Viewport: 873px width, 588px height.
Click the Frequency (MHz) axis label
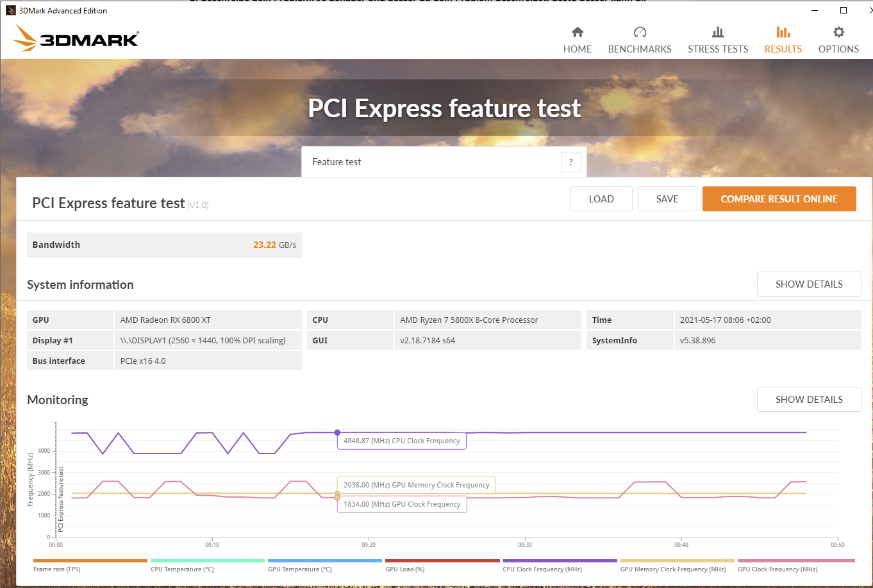tap(31, 479)
